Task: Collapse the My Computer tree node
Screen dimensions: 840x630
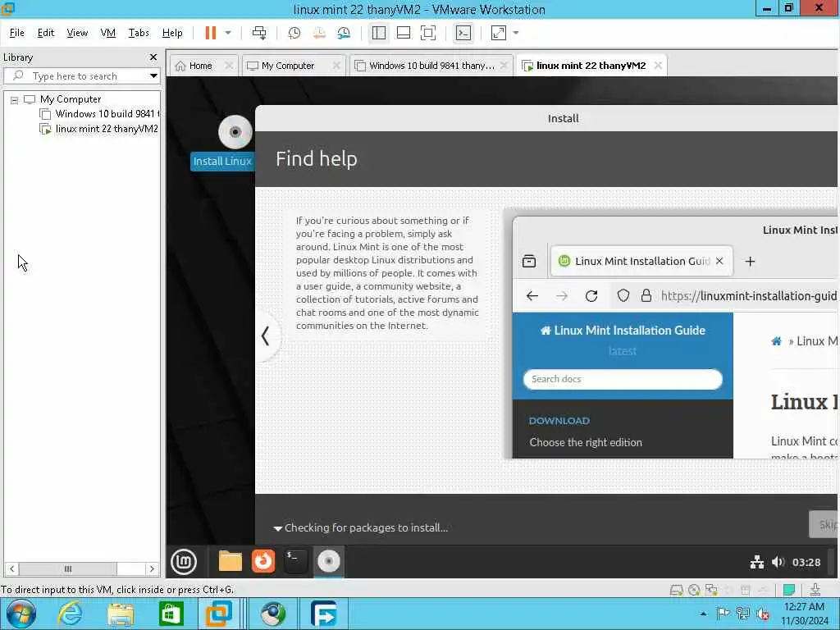Action: point(15,99)
